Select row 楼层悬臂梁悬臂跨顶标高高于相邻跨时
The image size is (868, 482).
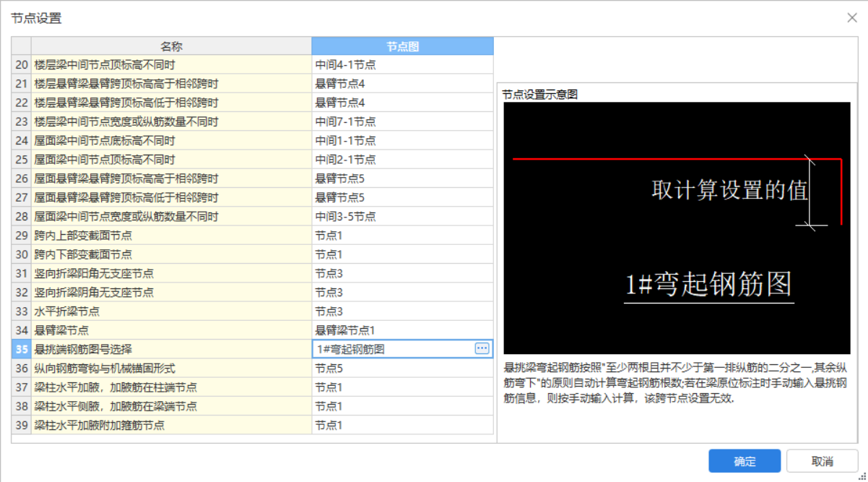171,84
